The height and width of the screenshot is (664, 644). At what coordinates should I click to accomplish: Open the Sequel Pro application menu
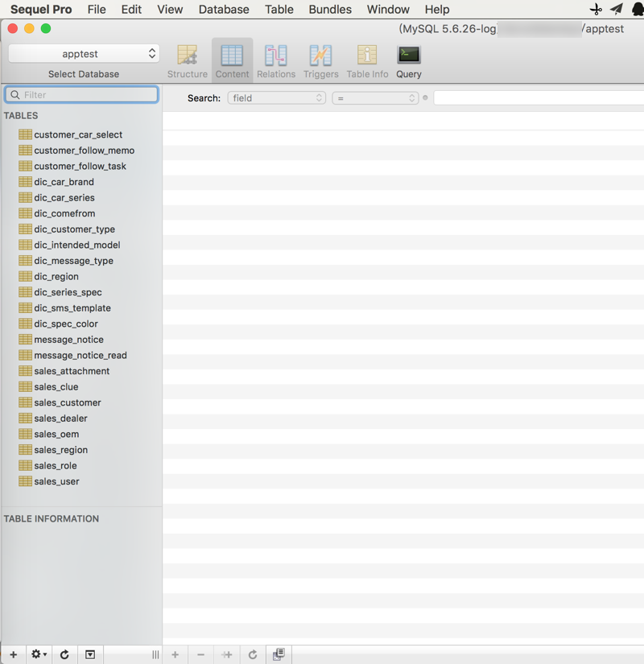click(x=41, y=10)
